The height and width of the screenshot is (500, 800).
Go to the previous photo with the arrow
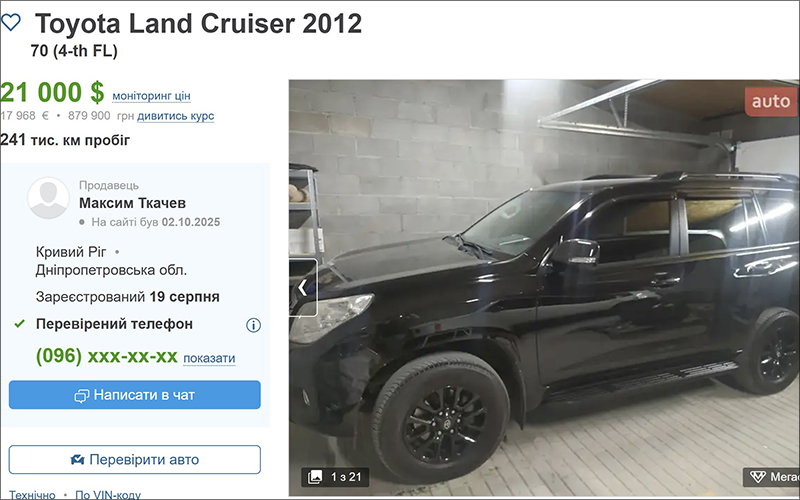303,288
